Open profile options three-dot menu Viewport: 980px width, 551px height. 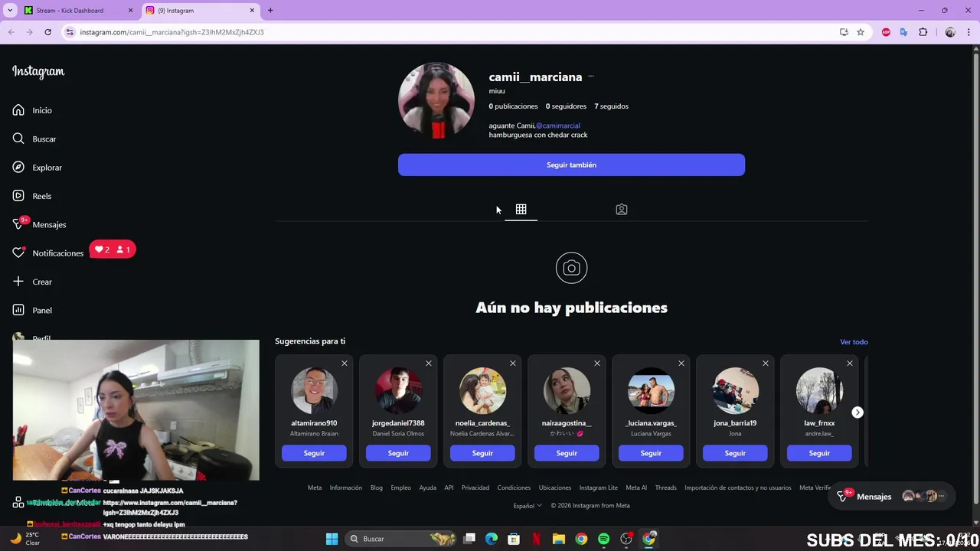click(591, 77)
